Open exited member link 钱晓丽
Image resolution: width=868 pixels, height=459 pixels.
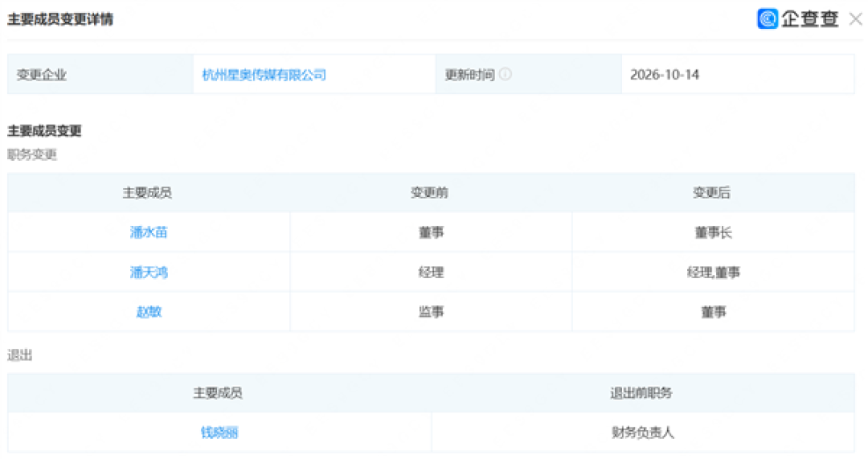pos(219,432)
